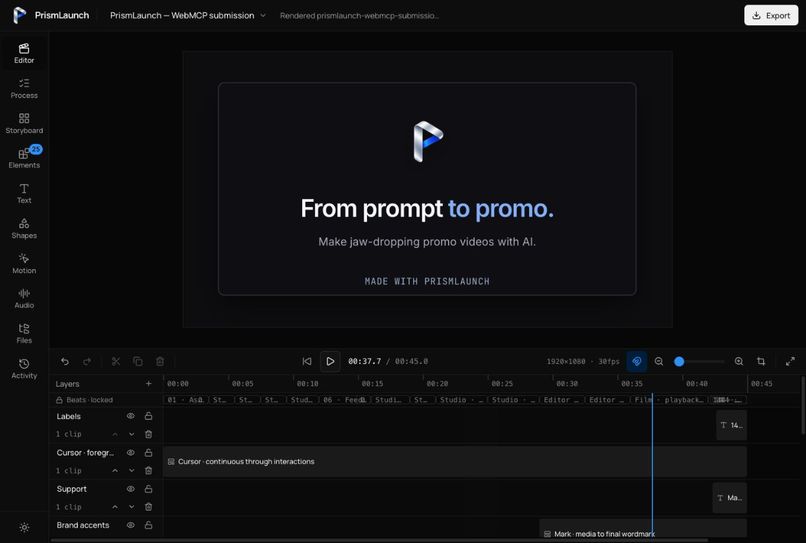The image size is (806, 543).
Task: Redo the last action
Action: (x=87, y=361)
